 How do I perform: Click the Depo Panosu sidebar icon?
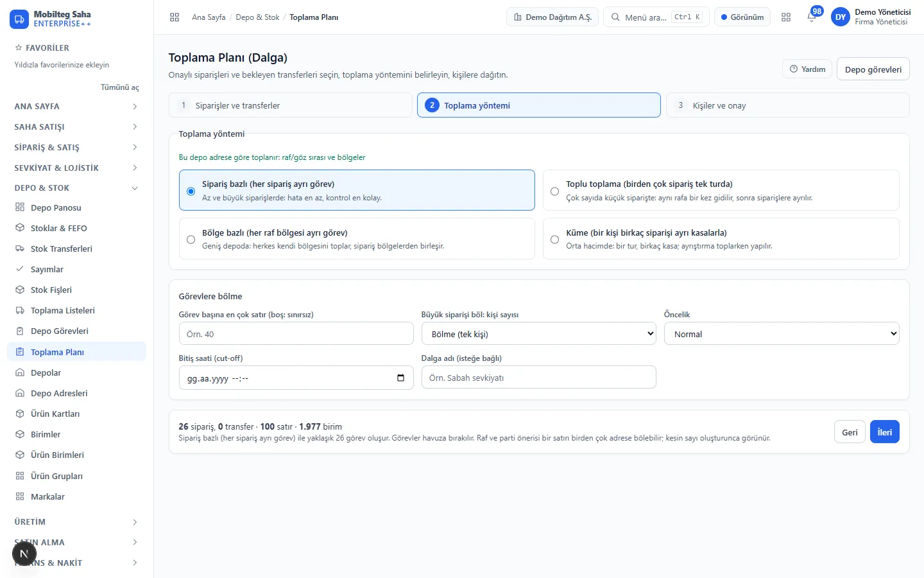coord(20,207)
